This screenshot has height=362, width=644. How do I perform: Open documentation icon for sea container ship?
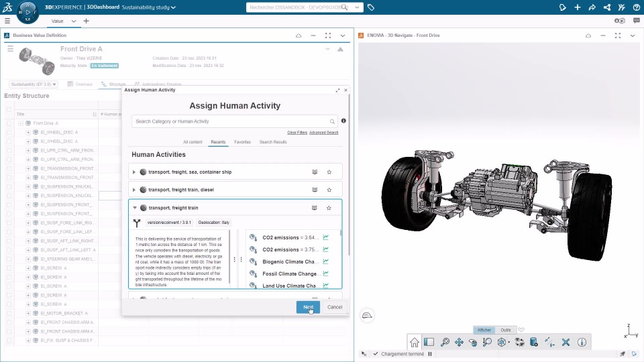(315, 172)
